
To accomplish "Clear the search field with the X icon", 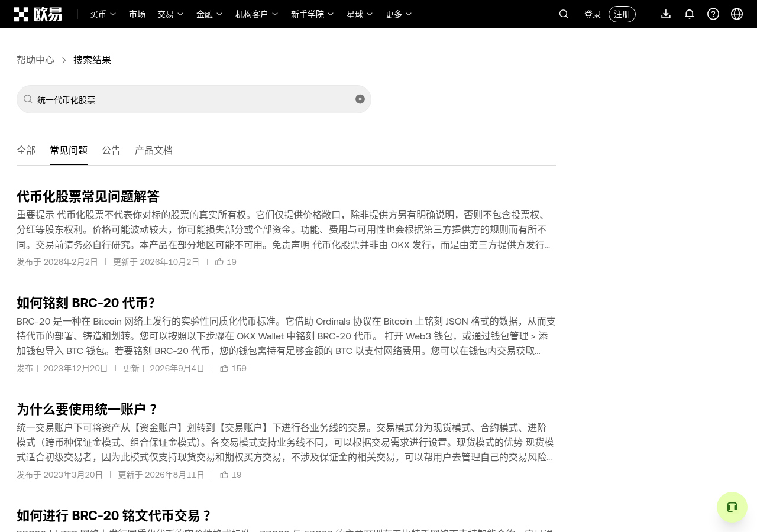I will click(360, 99).
